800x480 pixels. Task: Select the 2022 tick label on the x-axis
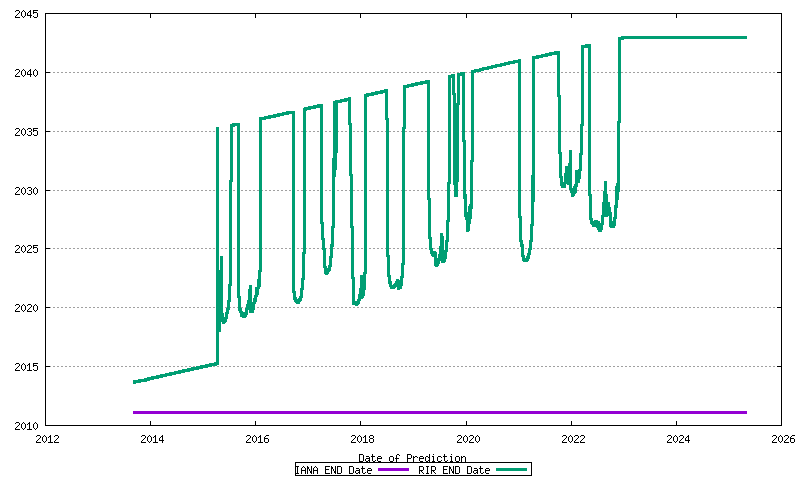573,438
